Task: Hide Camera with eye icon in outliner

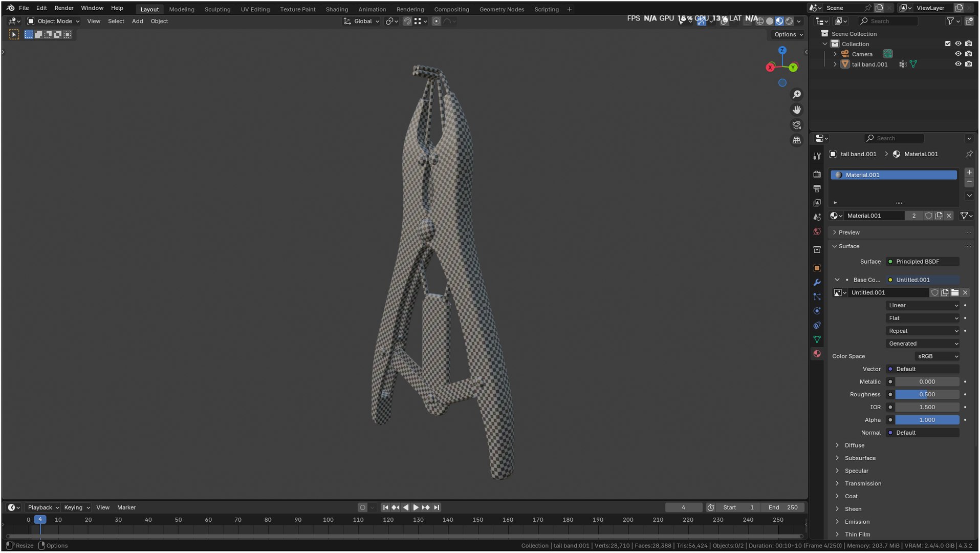Action: (958, 54)
